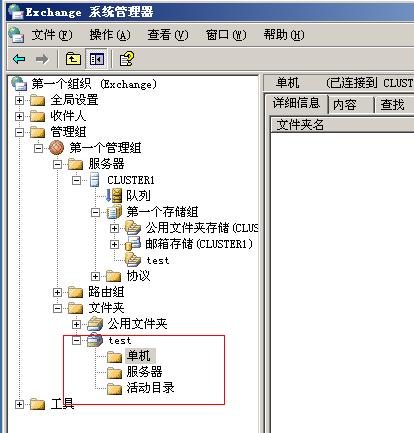The width and height of the screenshot is (414, 433).
Task: Select the 队列 queue icon
Action: click(114, 196)
